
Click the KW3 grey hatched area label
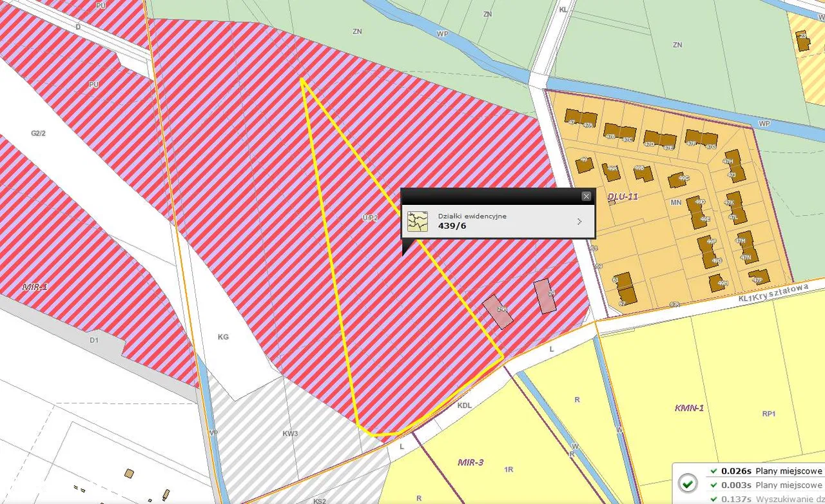[x=290, y=434]
